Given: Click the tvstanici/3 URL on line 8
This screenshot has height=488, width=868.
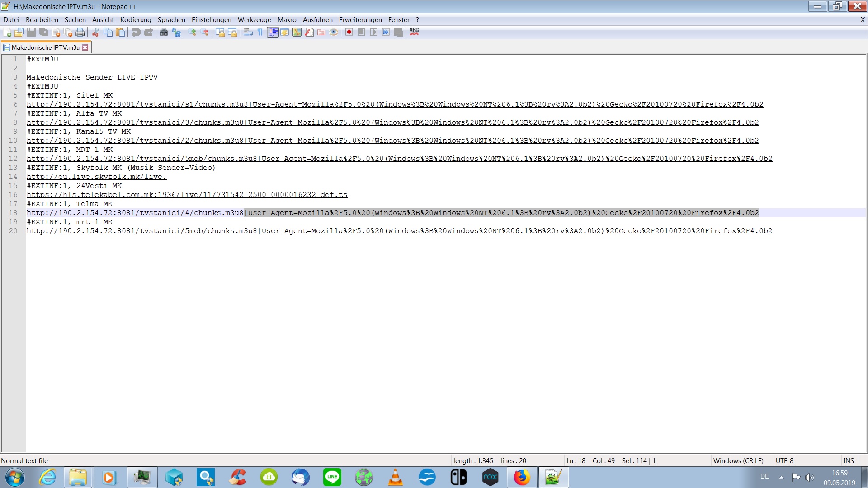Looking at the screenshot, I should pos(392,122).
